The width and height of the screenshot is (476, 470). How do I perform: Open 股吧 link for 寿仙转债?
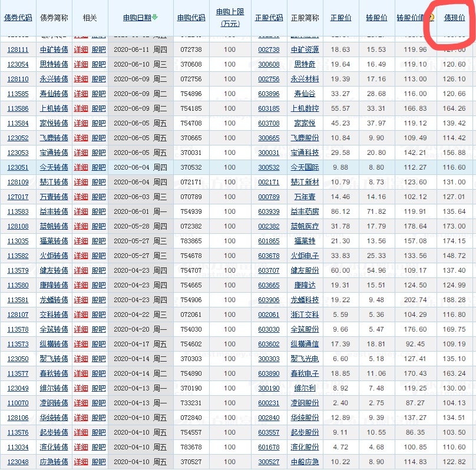[99, 94]
